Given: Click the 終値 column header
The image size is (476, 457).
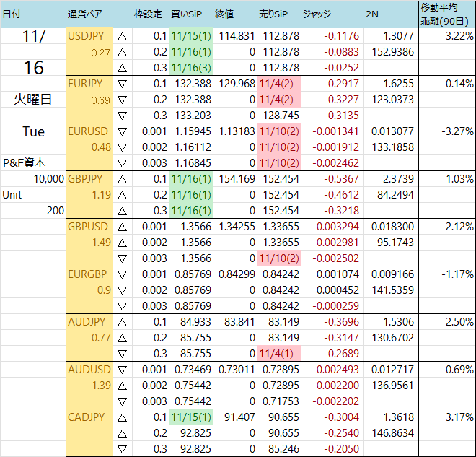Looking at the screenshot, I should (x=224, y=14).
